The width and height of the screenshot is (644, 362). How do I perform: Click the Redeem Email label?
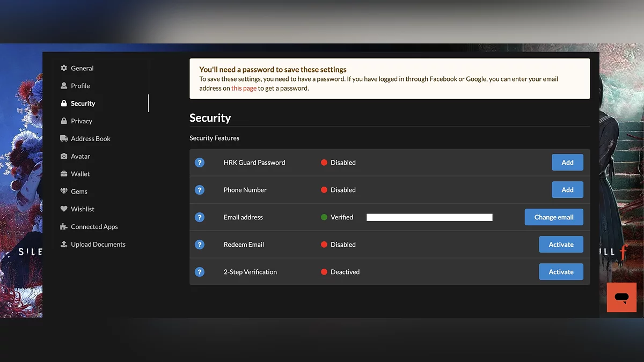point(244,245)
